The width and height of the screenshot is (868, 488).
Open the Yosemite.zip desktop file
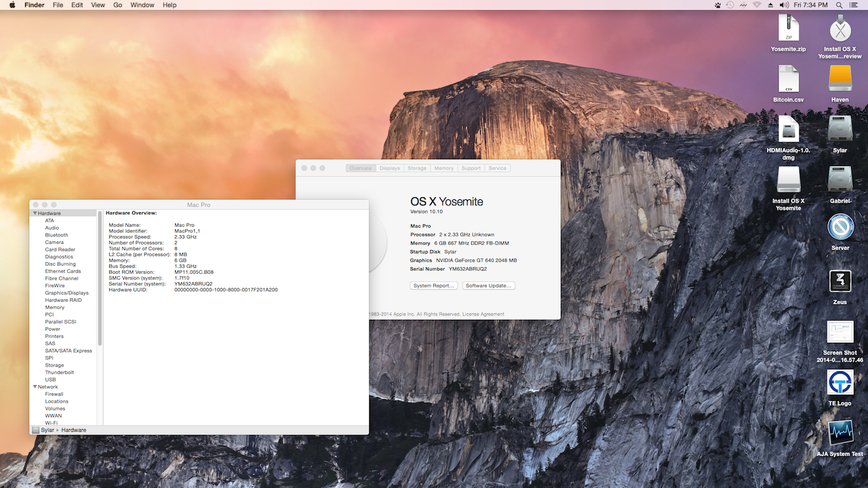point(788,28)
